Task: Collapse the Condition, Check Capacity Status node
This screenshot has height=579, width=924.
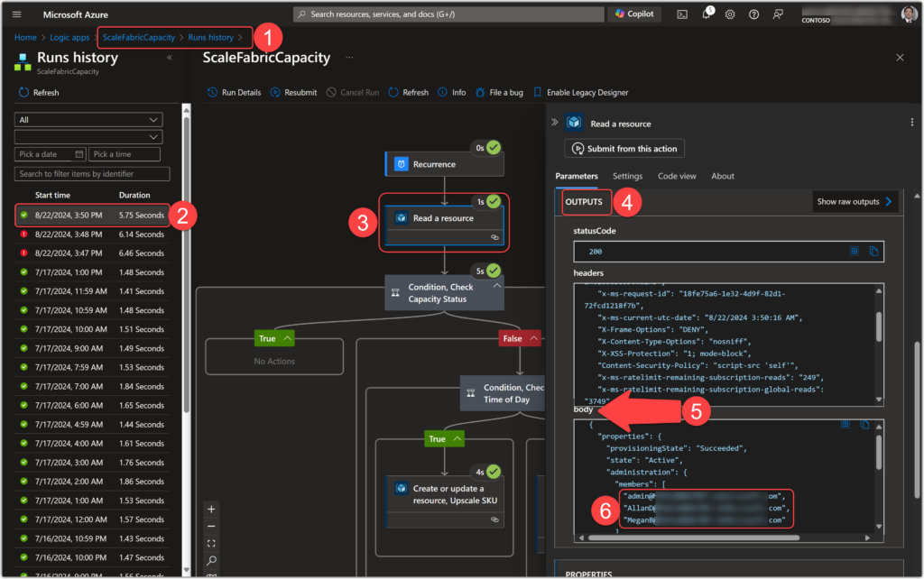Action: [x=497, y=286]
